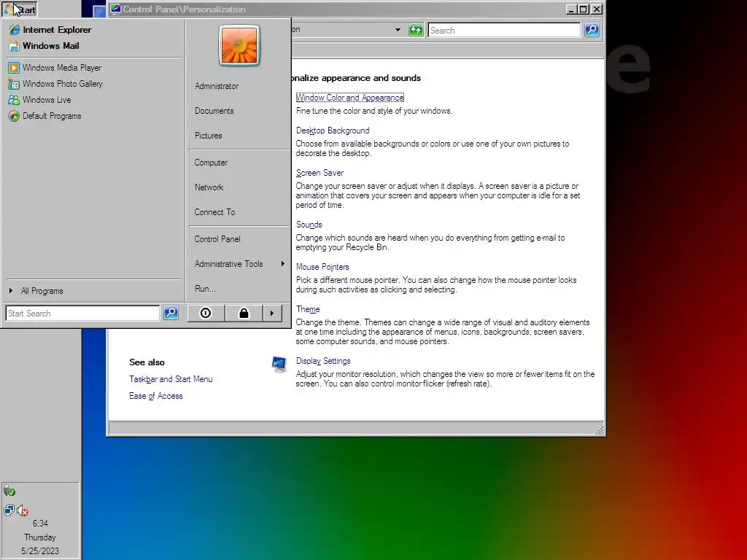
Task: Open Computer from Start menu
Action: click(x=211, y=163)
